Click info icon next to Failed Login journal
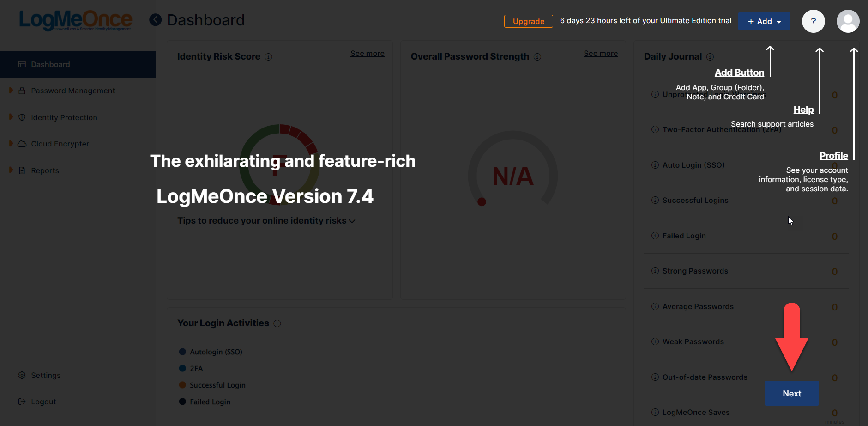The height and width of the screenshot is (426, 868). 655,236
